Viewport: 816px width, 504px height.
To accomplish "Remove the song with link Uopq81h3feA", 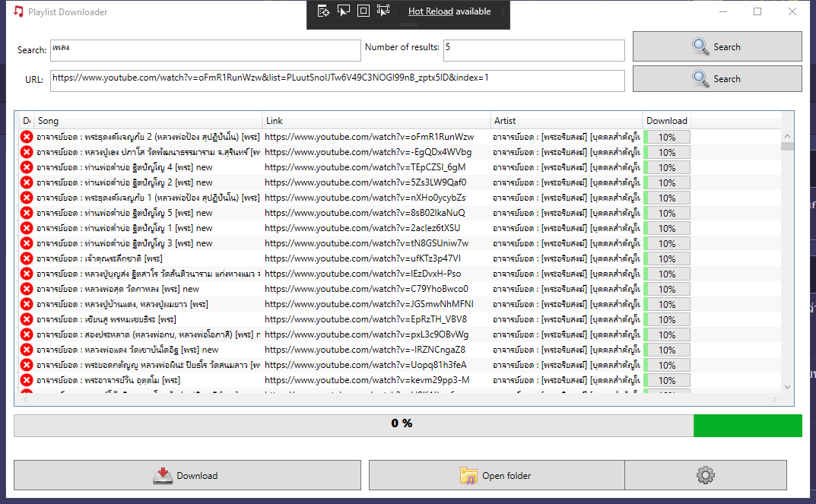I will [x=27, y=365].
